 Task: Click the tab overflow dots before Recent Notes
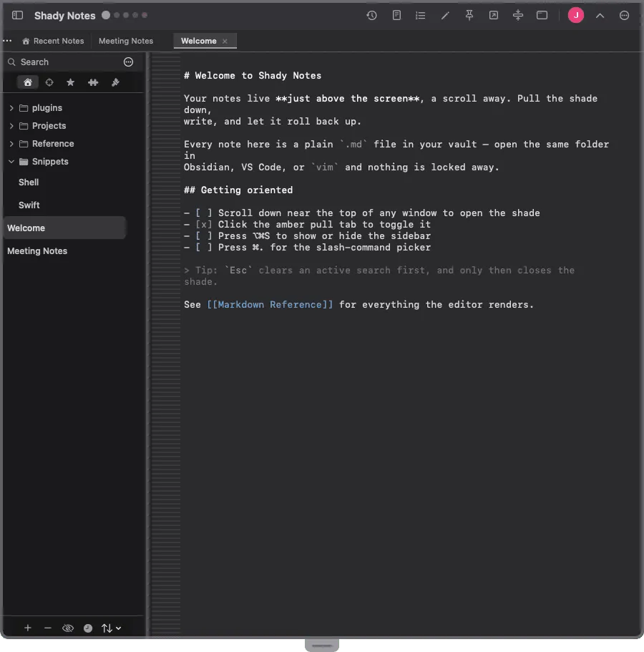7,41
